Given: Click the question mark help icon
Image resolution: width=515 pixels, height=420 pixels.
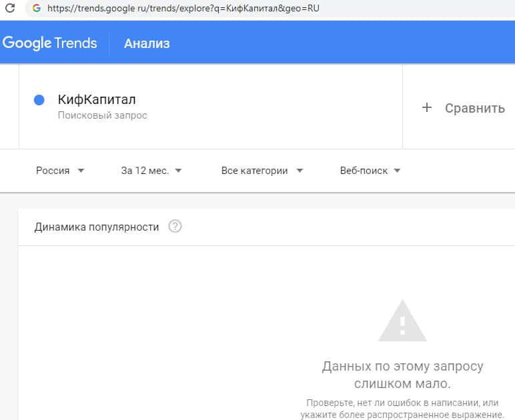Looking at the screenshot, I should point(175,227).
